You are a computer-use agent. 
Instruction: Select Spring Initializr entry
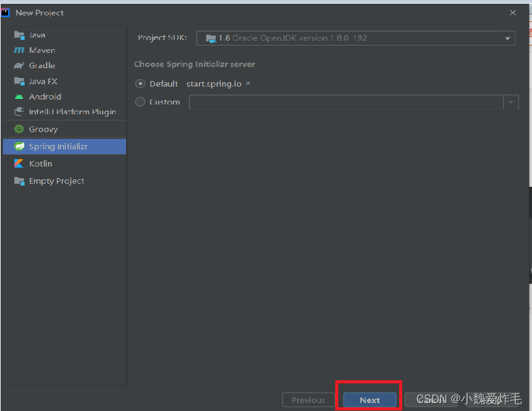pos(65,146)
